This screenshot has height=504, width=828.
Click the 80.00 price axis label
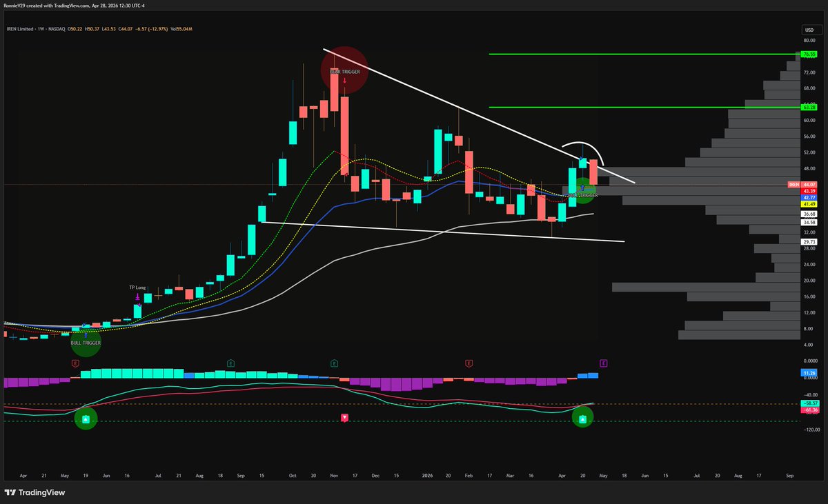pyautogui.click(x=809, y=40)
